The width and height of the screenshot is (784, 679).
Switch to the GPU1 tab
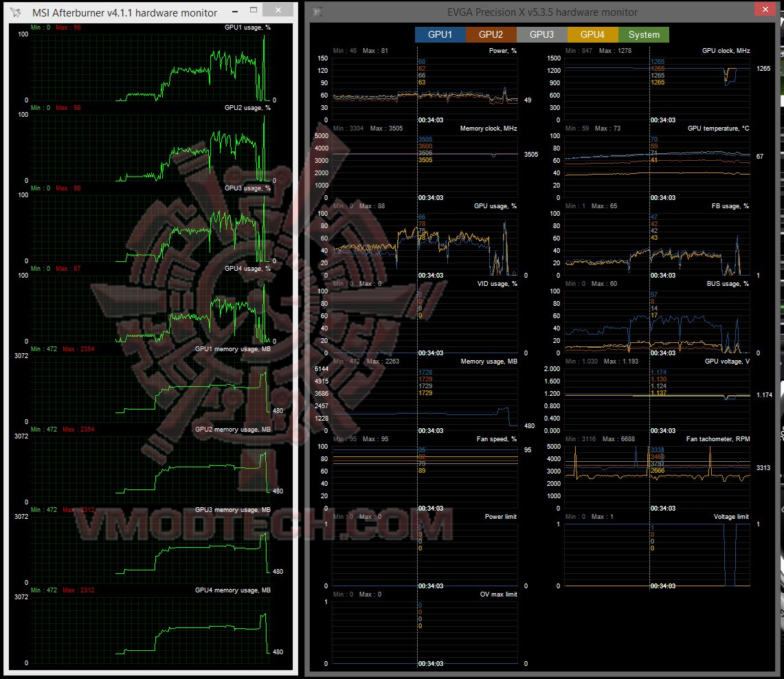pos(440,34)
